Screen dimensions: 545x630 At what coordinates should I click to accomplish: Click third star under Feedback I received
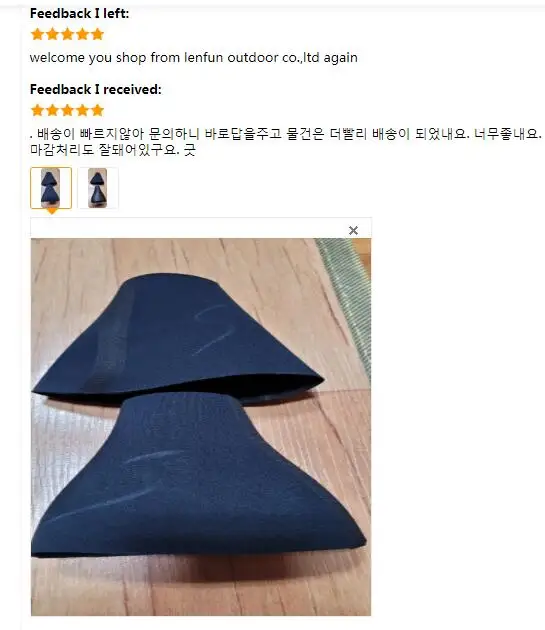(67, 110)
